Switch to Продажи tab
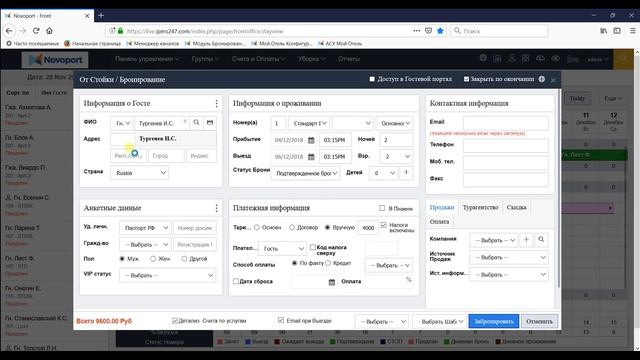Image resolution: width=640 pixels, height=360 pixels. click(442, 207)
